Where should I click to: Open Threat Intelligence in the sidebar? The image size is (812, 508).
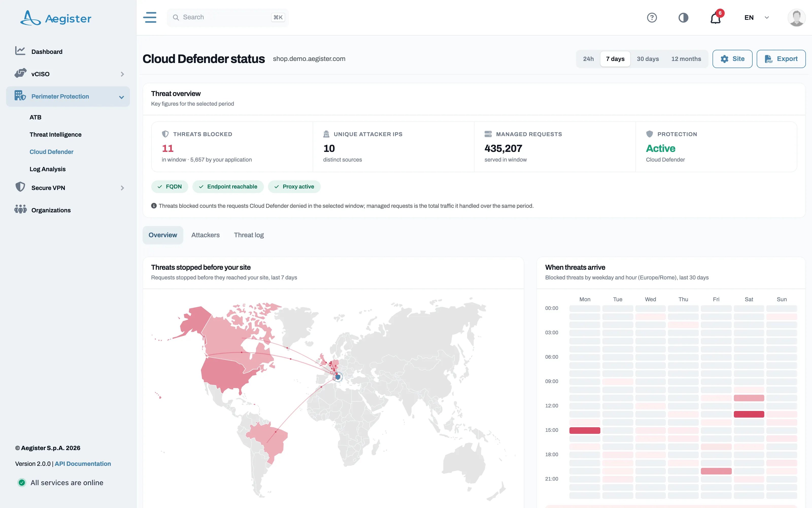pyautogui.click(x=55, y=134)
